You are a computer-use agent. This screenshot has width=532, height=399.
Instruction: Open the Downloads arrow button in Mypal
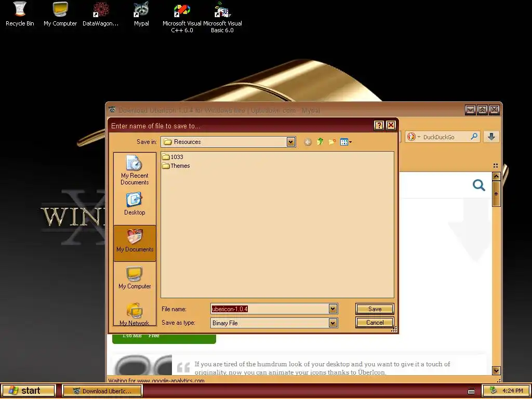(491, 137)
